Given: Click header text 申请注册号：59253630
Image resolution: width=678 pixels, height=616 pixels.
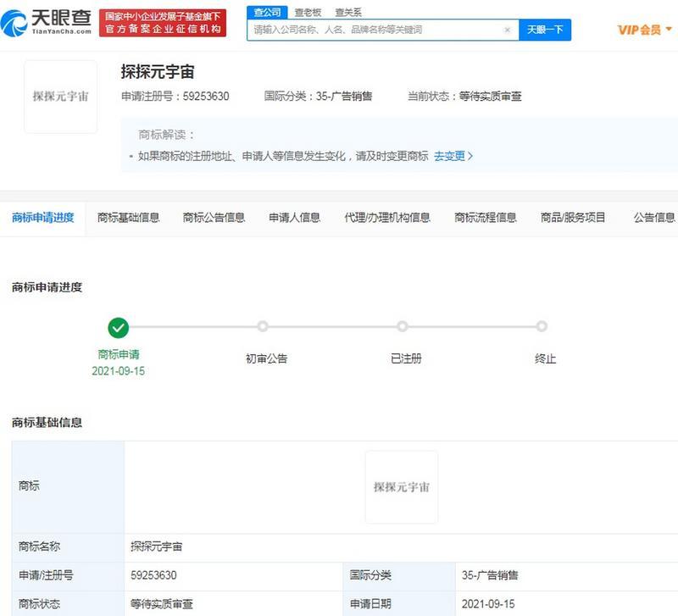Looking at the screenshot, I should pyautogui.click(x=175, y=96).
